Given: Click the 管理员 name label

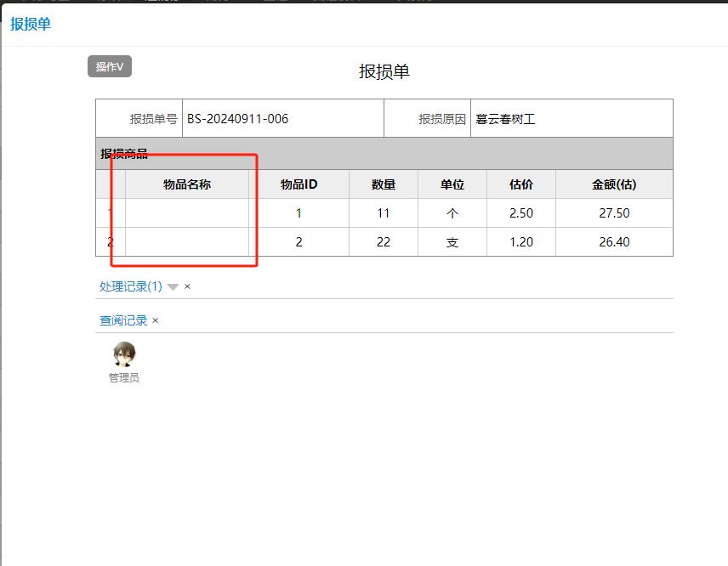Looking at the screenshot, I should point(124,377).
